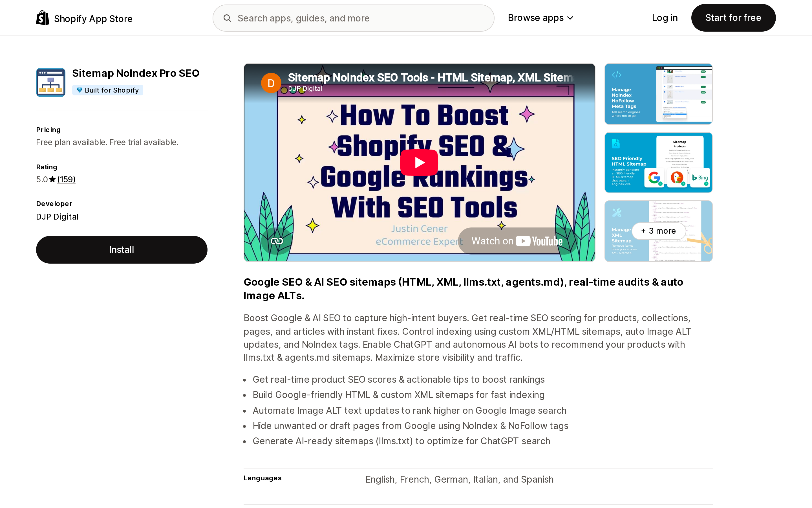Focus the Search apps input field

pyautogui.click(x=354, y=18)
